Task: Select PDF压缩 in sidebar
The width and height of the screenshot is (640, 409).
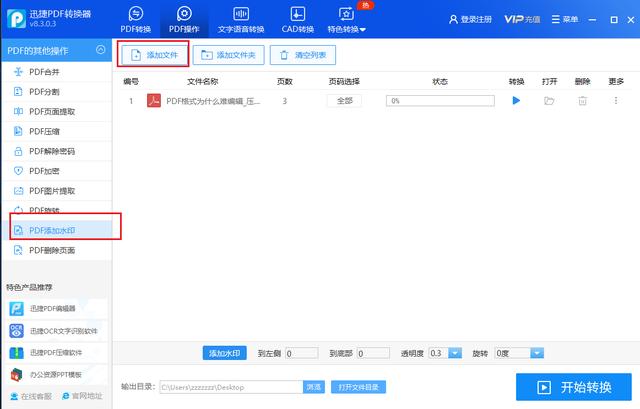Action: pos(56,131)
